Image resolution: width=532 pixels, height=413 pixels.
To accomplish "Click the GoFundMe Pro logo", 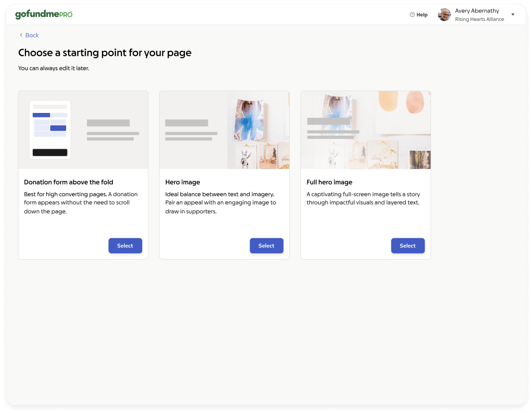I will (44, 14).
